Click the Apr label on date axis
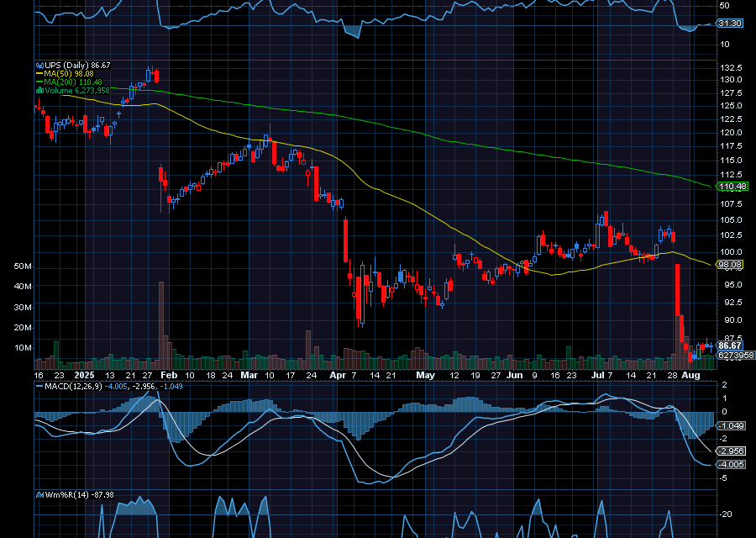Viewport: 756px width, 538px height. tap(338, 375)
